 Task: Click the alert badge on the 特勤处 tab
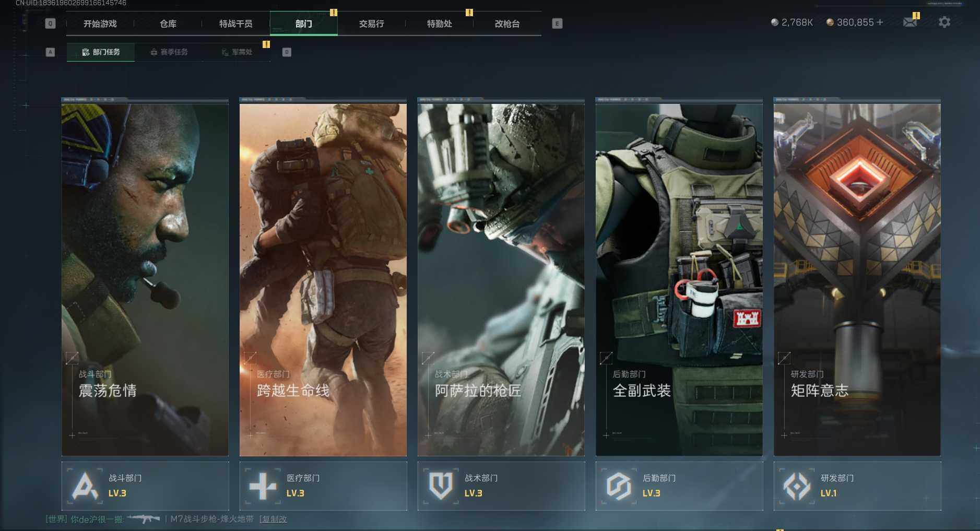click(x=469, y=13)
